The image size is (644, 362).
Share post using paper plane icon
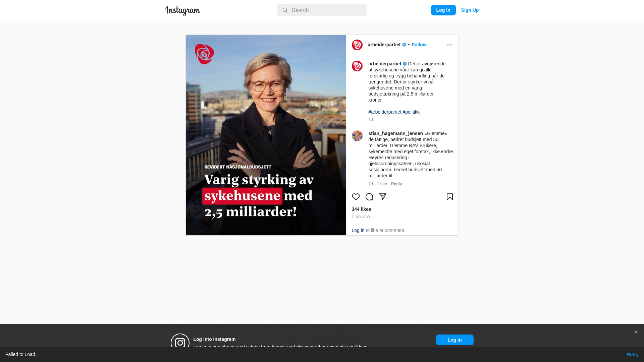383,197
